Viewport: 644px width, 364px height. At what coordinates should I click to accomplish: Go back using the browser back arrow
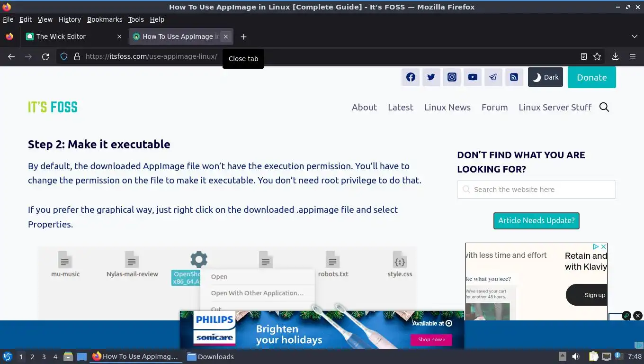(11, 56)
